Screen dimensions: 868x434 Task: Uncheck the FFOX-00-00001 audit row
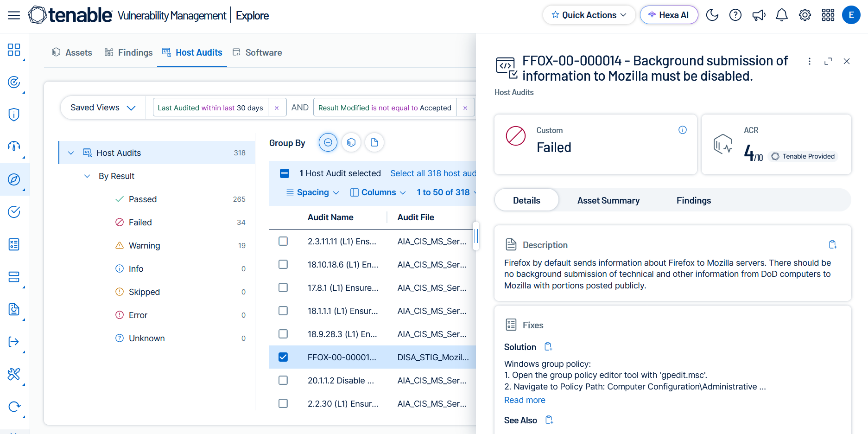click(x=283, y=357)
